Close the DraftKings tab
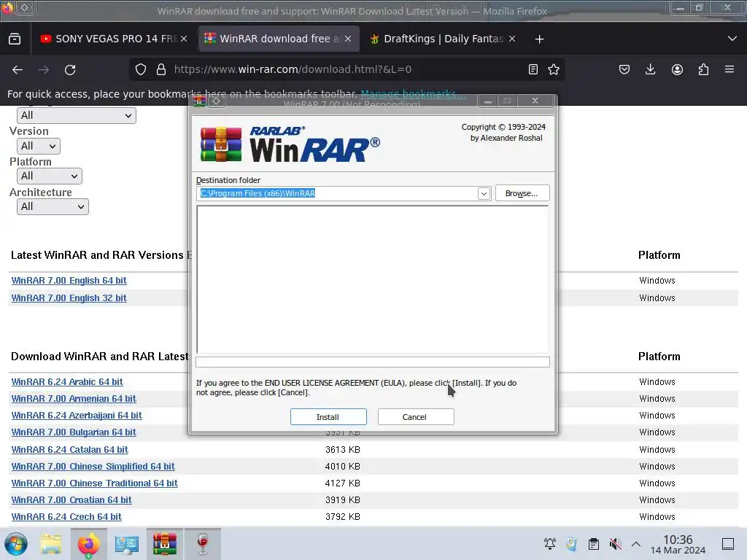 (511, 39)
